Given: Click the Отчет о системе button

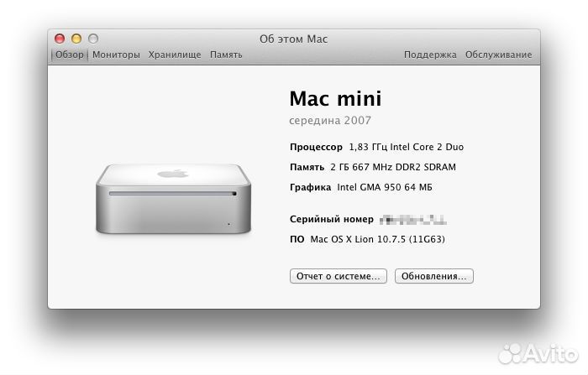Looking at the screenshot, I should (339, 276).
